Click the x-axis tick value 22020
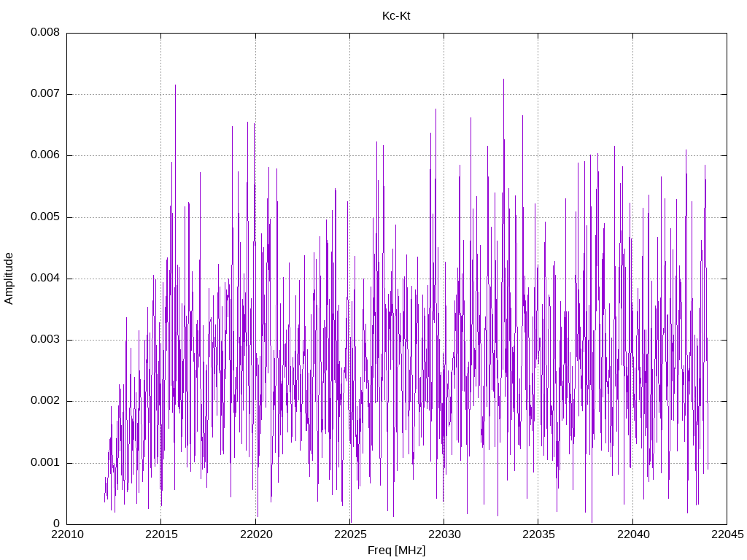Screen dimensions: 747x560 pos(255,534)
